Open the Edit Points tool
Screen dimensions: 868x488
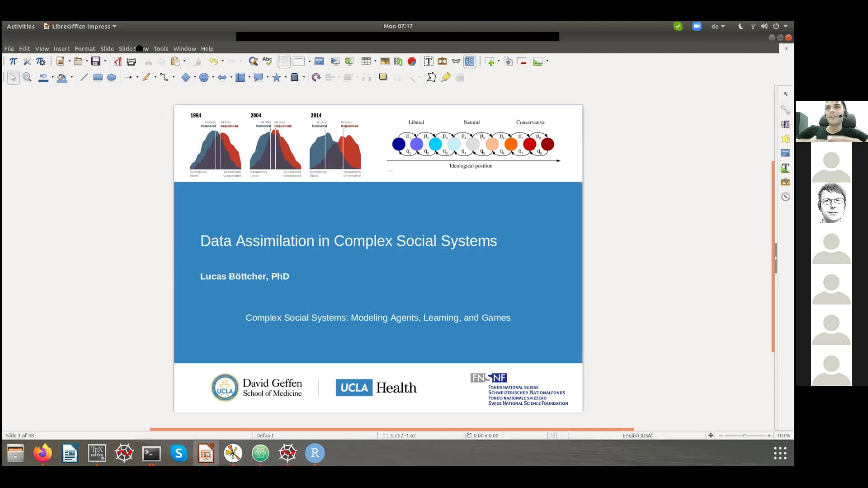[431, 78]
